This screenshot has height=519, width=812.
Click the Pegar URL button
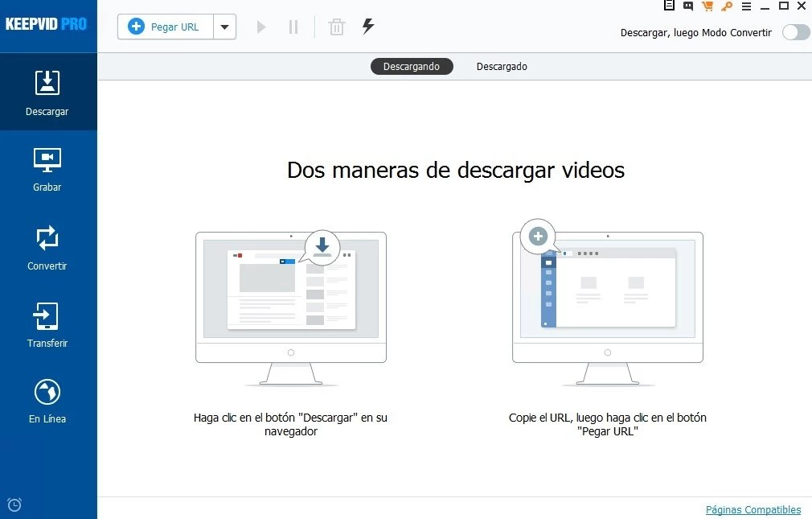point(166,27)
